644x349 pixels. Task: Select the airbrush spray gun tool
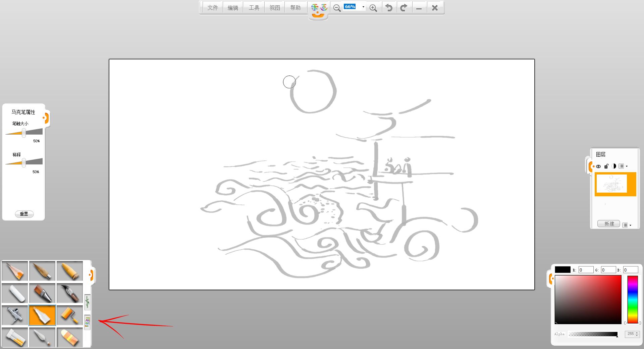pos(15,315)
